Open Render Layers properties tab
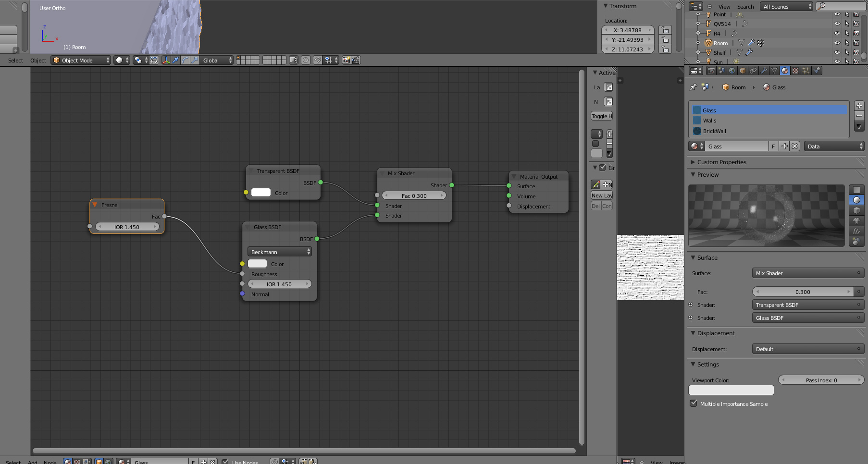Screen dimensions: 868x464 721,71
